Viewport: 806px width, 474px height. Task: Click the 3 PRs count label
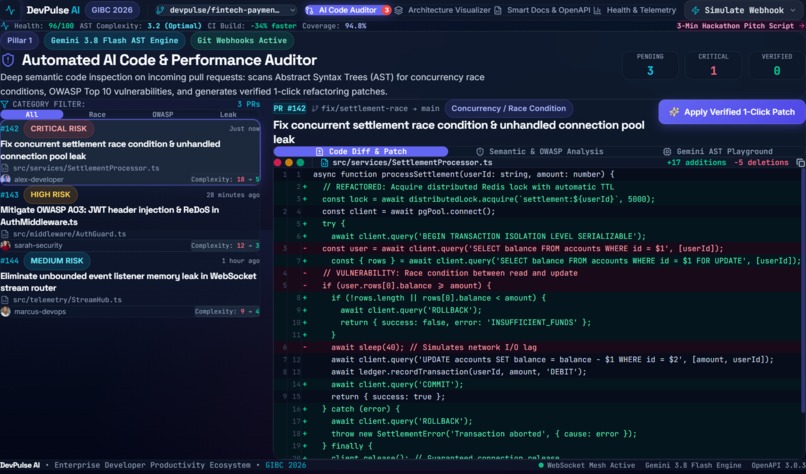[x=249, y=104]
